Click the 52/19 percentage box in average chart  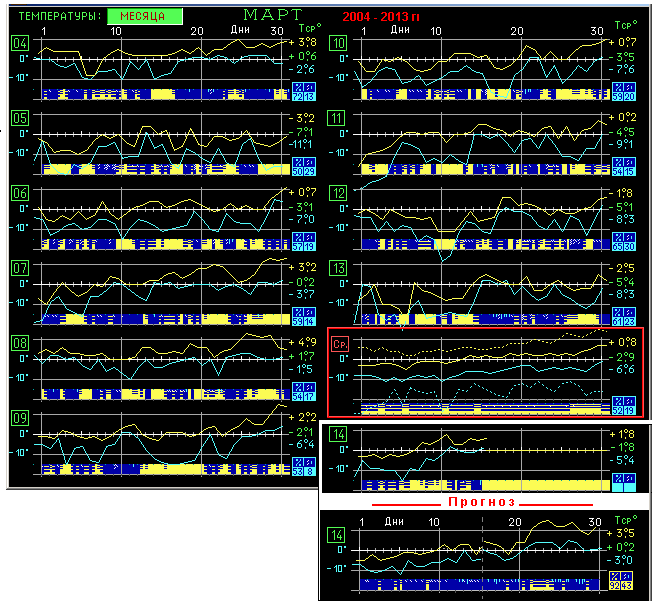(623, 408)
